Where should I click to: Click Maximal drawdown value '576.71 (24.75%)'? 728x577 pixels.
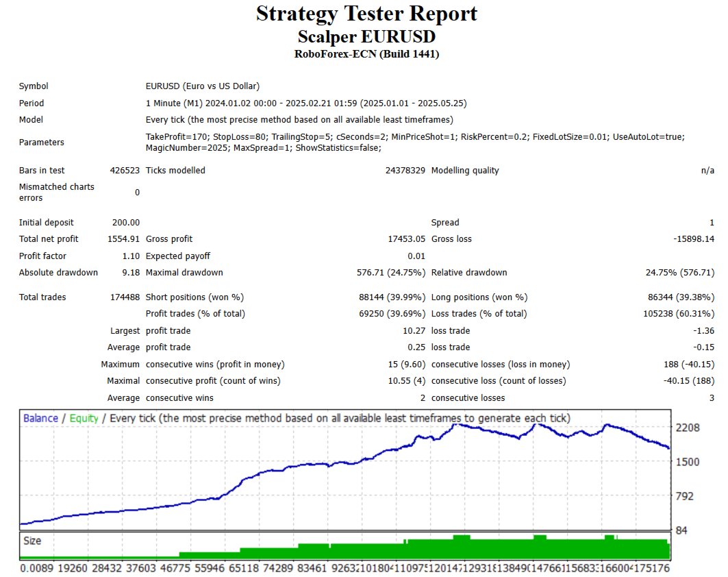pos(390,273)
